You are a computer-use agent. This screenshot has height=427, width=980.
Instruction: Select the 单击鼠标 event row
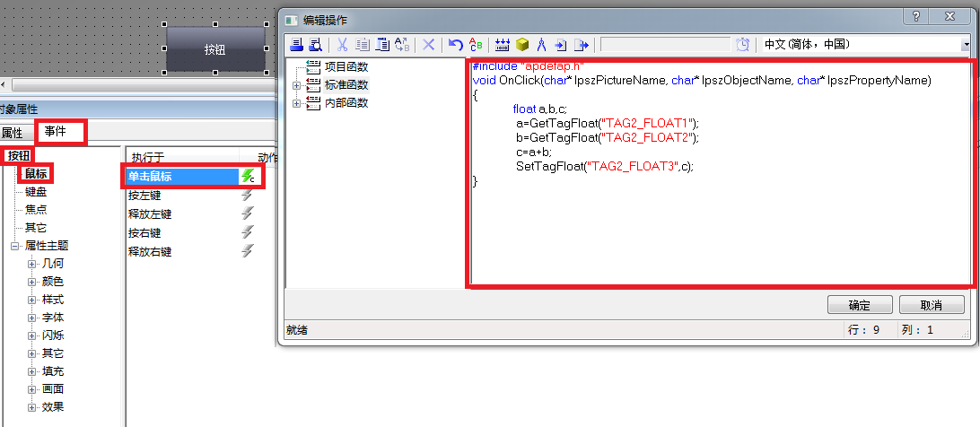(182, 177)
